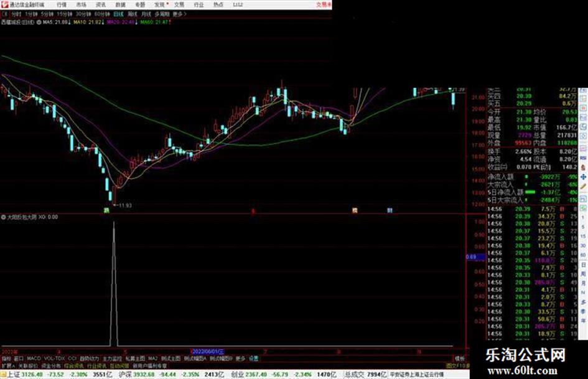Click the orange event marker on the chart axis
The height and width of the screenshot is (379, 588).
[355, 210]
